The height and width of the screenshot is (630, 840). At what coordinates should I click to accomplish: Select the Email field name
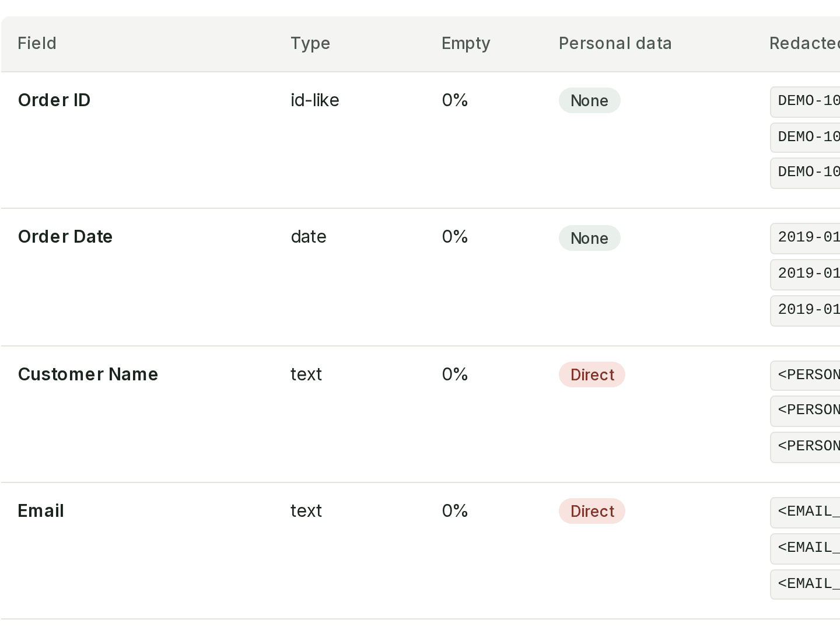tap(41, 510)
